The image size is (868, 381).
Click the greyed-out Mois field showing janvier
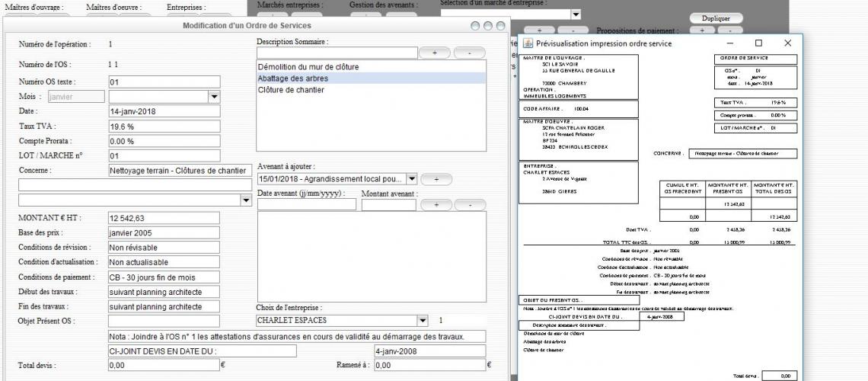76,97
